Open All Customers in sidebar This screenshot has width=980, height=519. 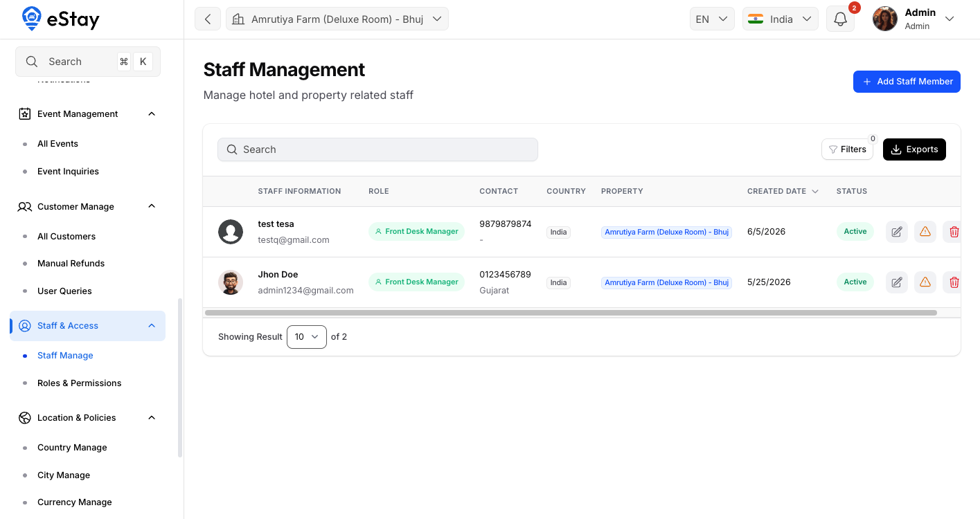(x=66, y=237)
